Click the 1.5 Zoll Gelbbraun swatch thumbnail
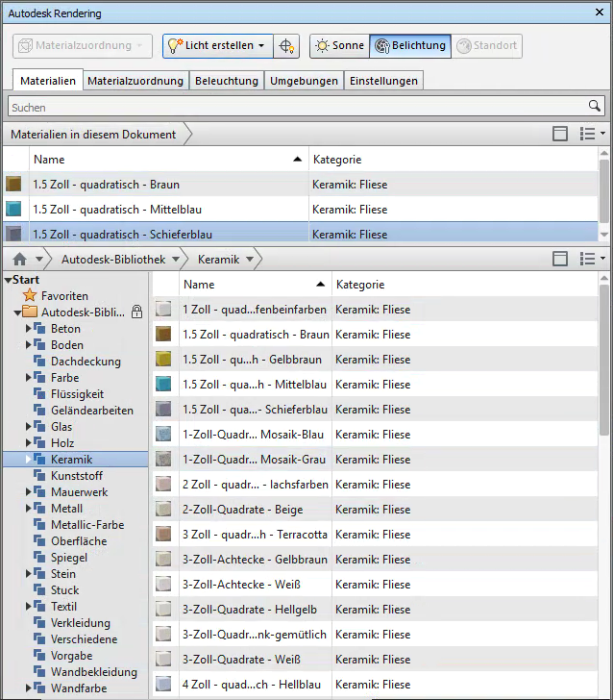The height and width of the screenshot is (700, 613). coord(163,359)
